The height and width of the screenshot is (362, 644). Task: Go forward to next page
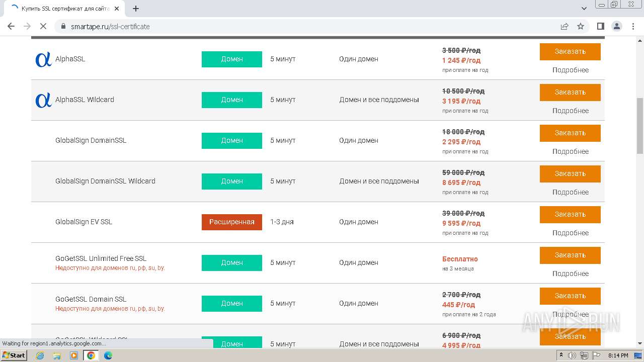[x=27, y=26]
